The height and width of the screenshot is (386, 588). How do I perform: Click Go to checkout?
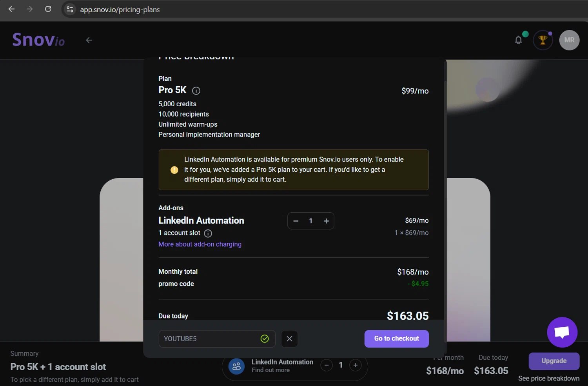point(396,339)
